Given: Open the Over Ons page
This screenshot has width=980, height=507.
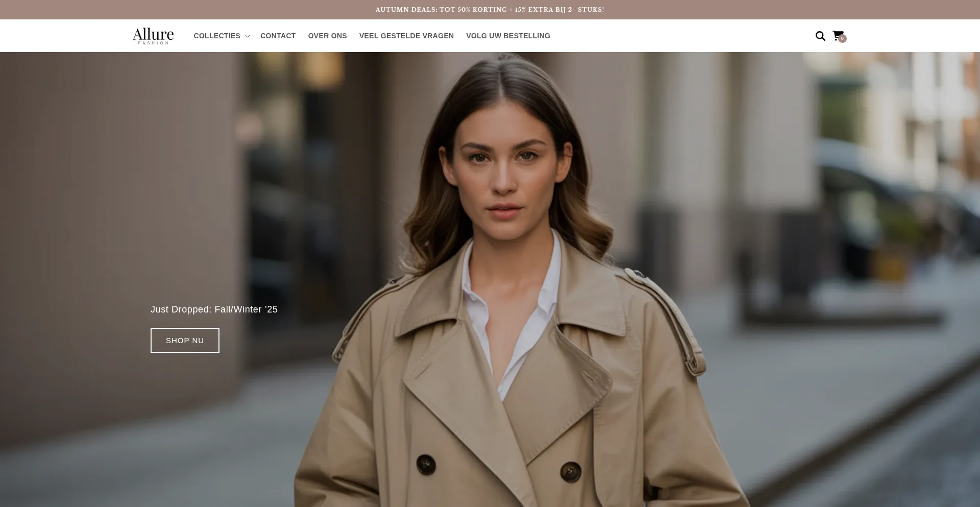Looking at the screenshot, I should coord(327,36).
